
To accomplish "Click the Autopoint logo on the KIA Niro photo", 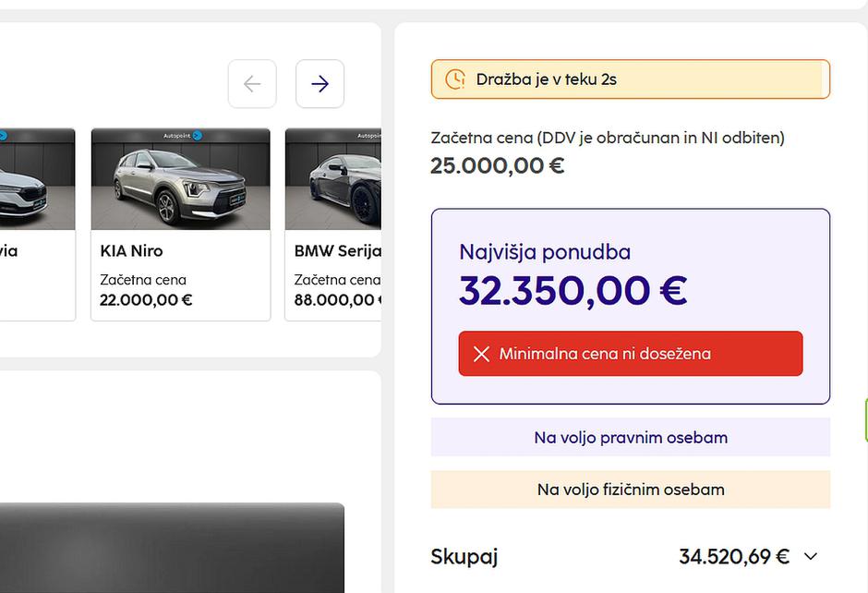I will [x=178, y=134].
